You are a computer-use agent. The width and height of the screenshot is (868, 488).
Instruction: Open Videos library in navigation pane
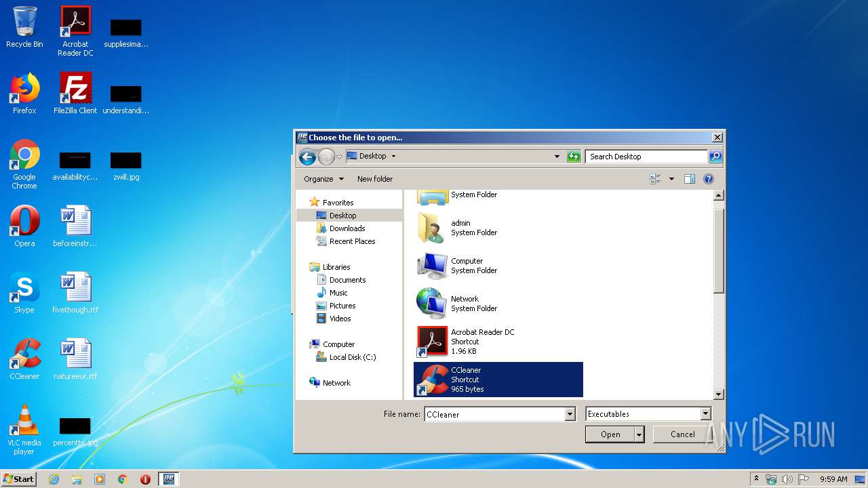(340, 319)
